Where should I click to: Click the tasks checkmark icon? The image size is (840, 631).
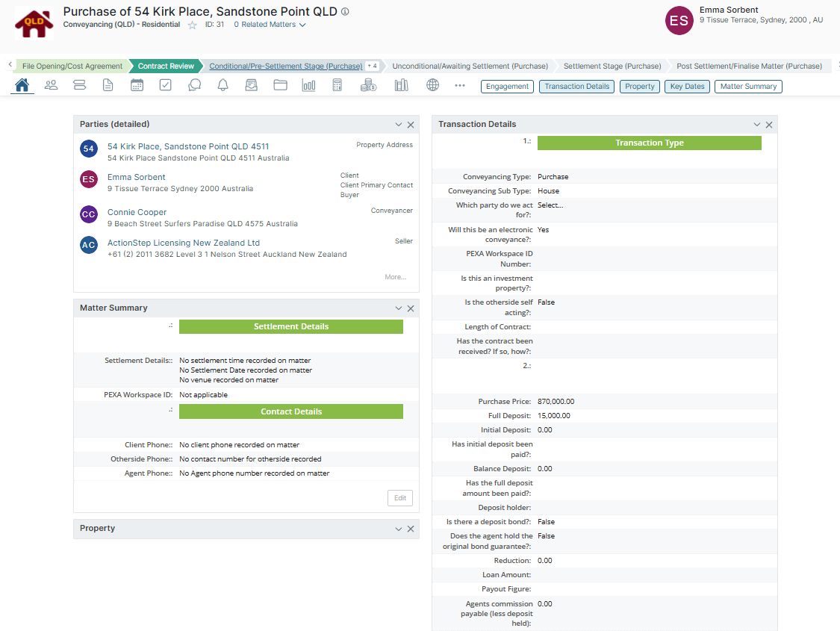click(166, 86)
